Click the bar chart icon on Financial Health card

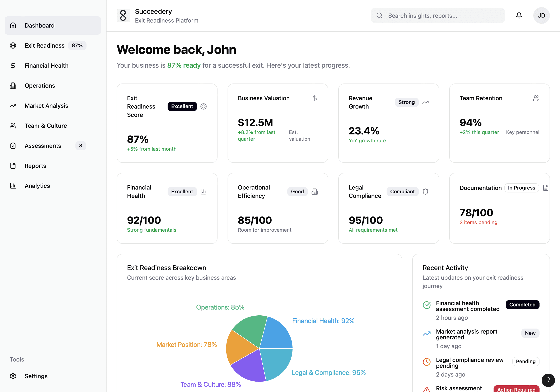tap(203, 192)
